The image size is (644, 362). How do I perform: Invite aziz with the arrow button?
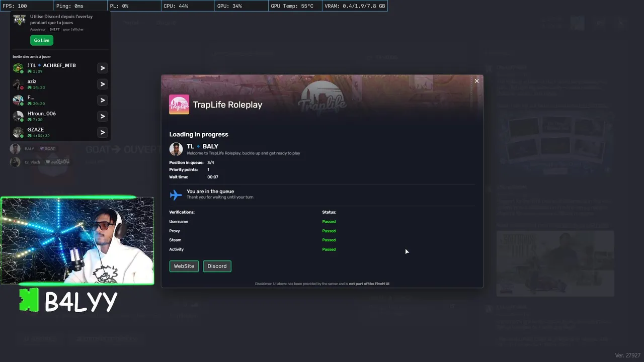pos(103,84)
